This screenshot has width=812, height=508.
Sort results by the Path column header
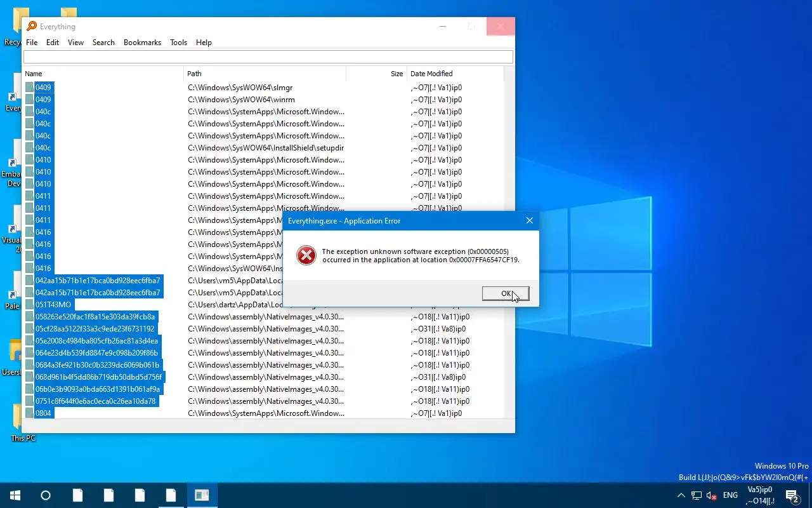pyautogui.click(x=265, y=74)
